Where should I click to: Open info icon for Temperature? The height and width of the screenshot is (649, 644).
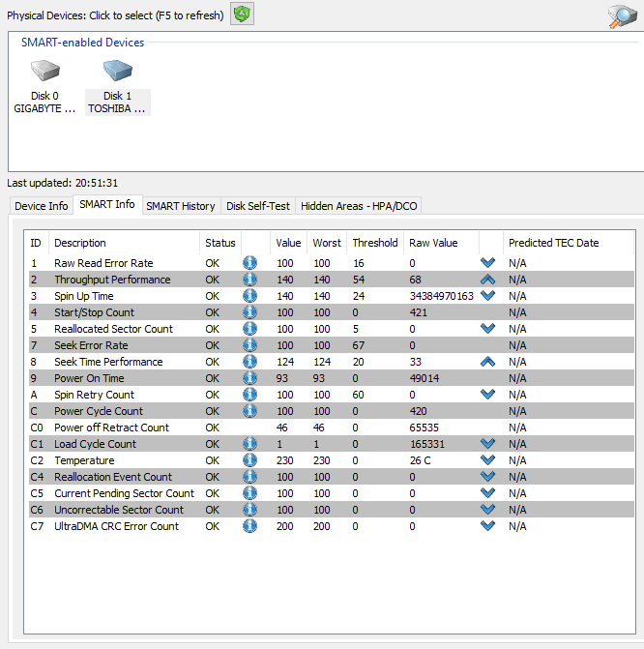(249, 460)
